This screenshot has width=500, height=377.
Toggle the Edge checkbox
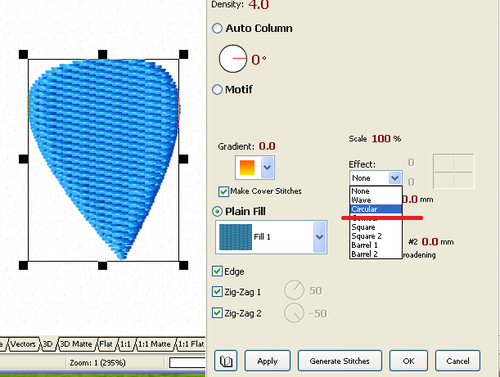pos(217,271)
